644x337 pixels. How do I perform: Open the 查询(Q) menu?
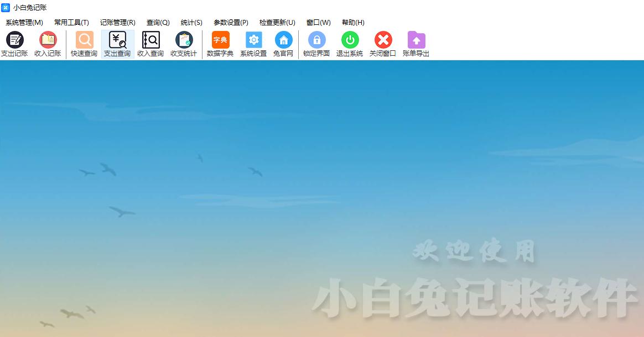coord(158,23)
